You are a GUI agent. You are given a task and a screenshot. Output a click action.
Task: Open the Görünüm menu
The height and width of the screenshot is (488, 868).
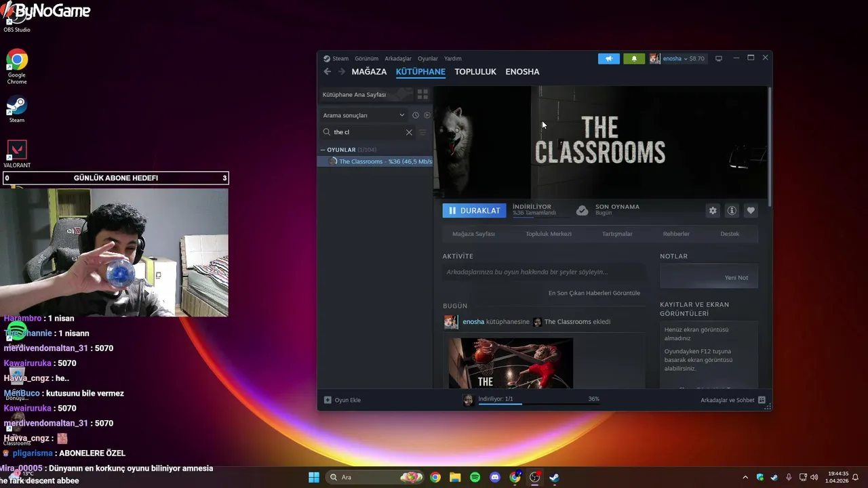tap(366, 58)
